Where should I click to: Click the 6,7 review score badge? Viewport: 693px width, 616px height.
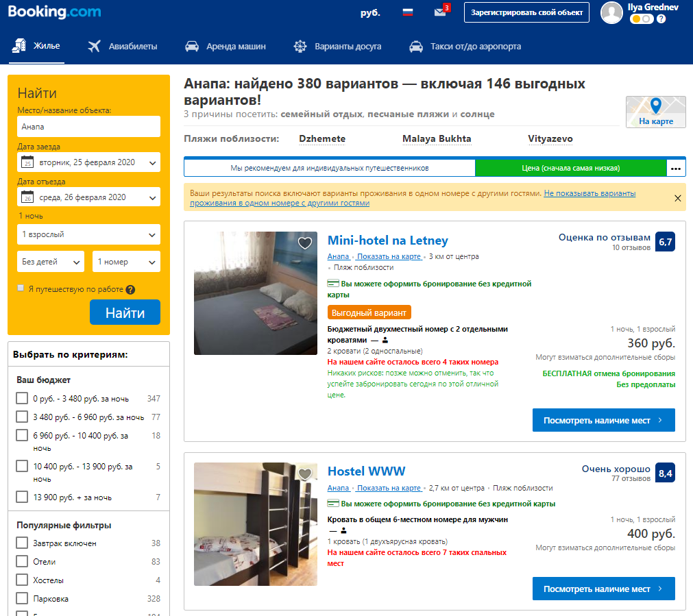665,242
